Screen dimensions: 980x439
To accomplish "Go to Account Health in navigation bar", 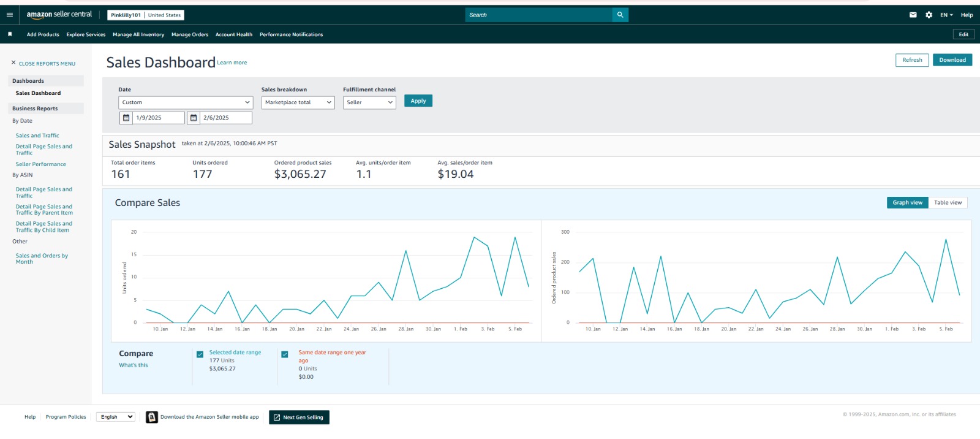I will point(234,34).
